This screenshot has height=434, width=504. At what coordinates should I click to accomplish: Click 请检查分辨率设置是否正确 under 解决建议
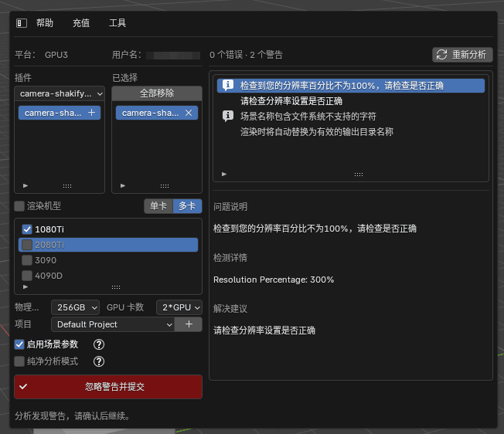pos(264,331)
